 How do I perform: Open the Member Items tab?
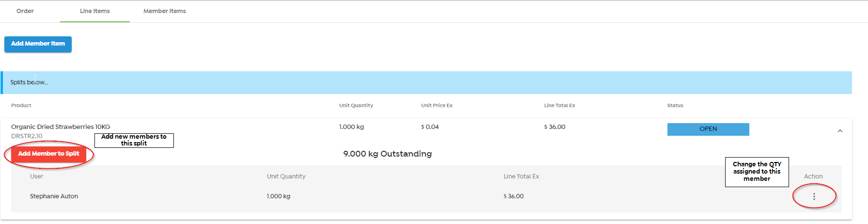click(x=165, y=11)
